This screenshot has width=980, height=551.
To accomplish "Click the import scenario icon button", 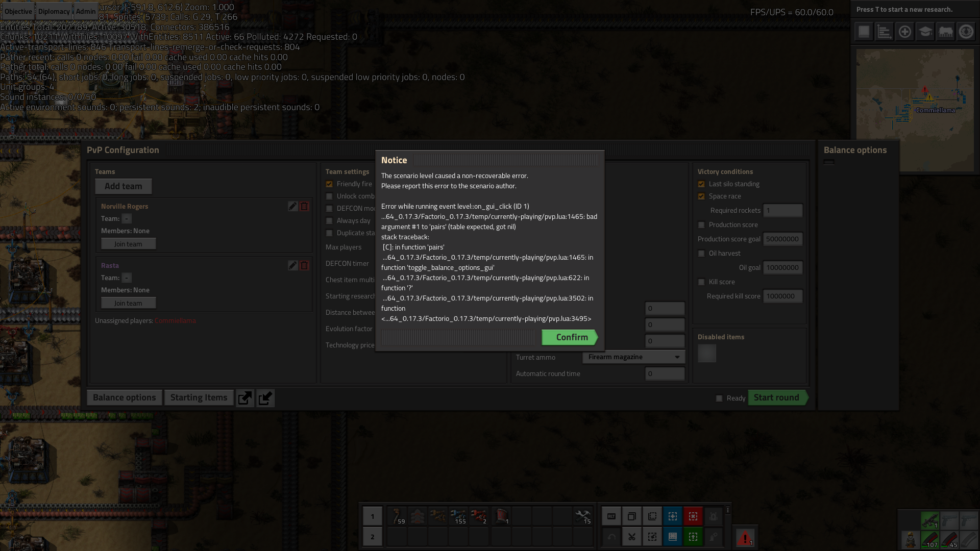I will [x=265, y=397].
